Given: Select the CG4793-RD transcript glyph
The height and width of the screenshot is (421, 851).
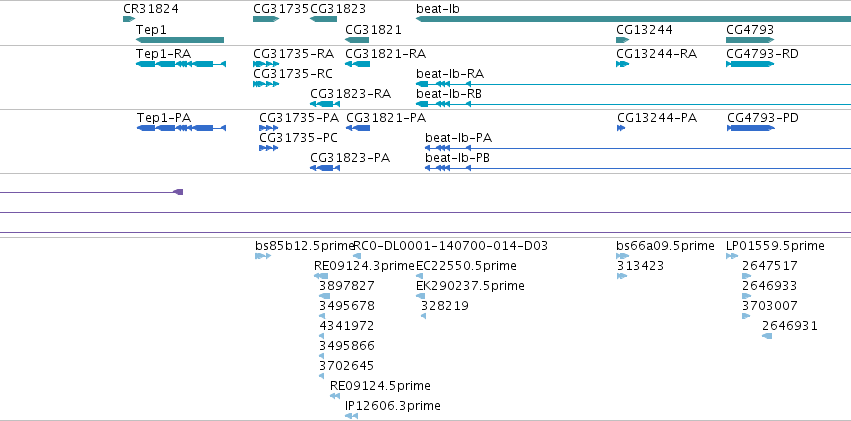Looking at the screenshot, I should [750, 64].
